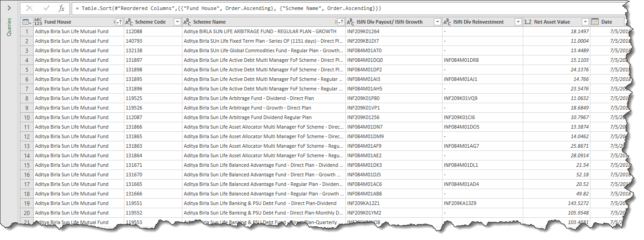Click ISIN cell INF209K01VP1

click(393, 108)
